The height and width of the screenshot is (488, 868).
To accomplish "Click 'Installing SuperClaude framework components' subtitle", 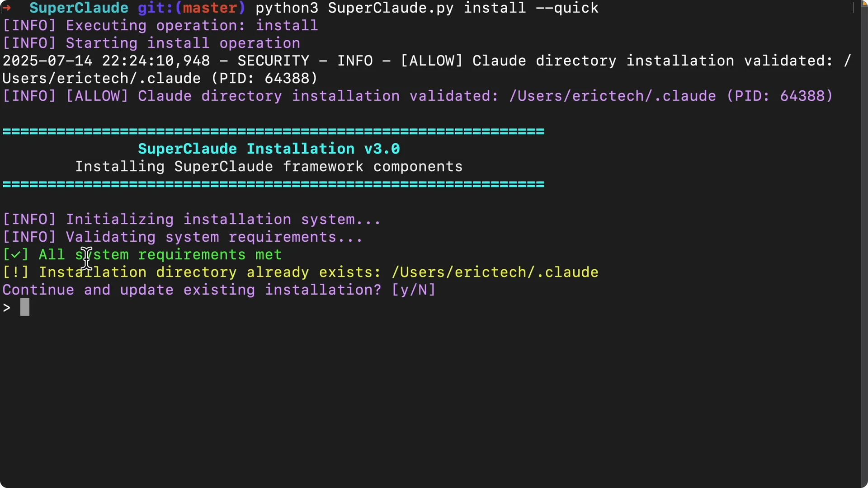I will (269, 167).
